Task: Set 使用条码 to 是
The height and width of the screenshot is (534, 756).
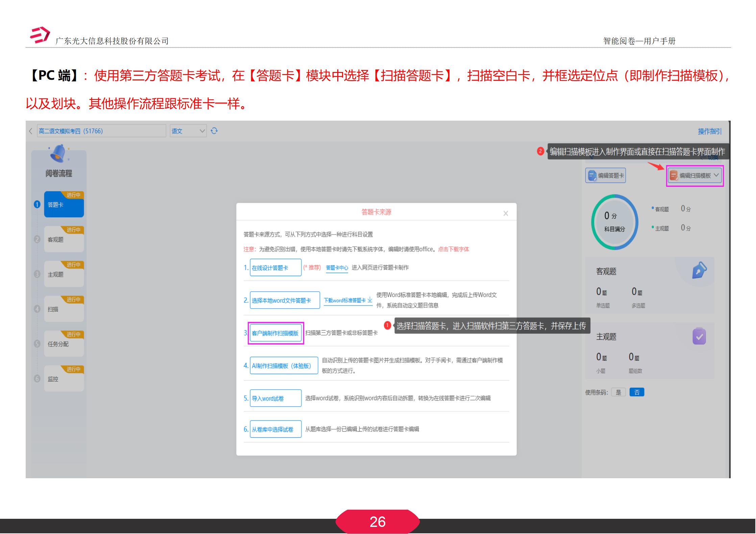Action: tap(619, 392)
